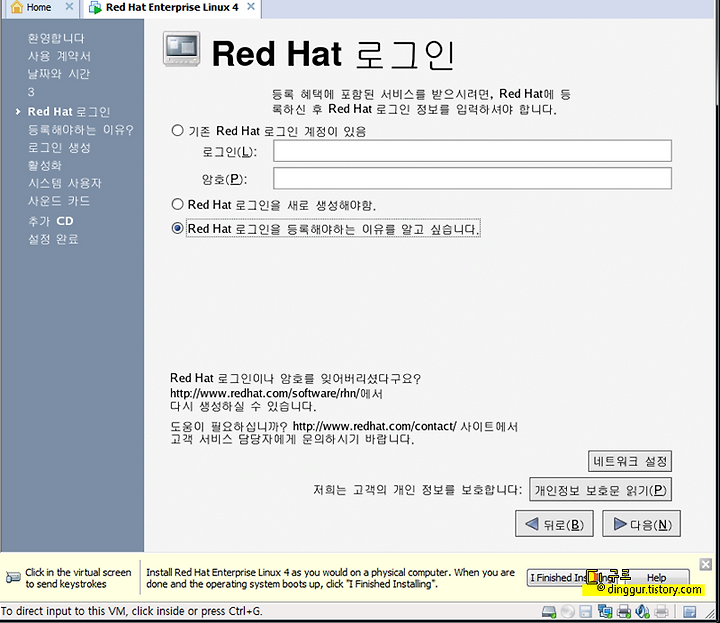Click sidebar step 날짜와 시간
Screen dimensions: 720x623
coord(59,74)
